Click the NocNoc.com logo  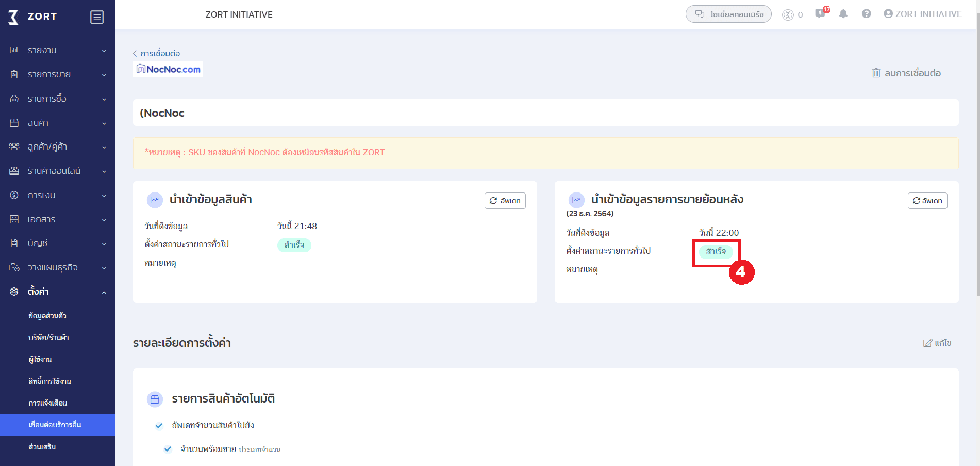point(168,69)
